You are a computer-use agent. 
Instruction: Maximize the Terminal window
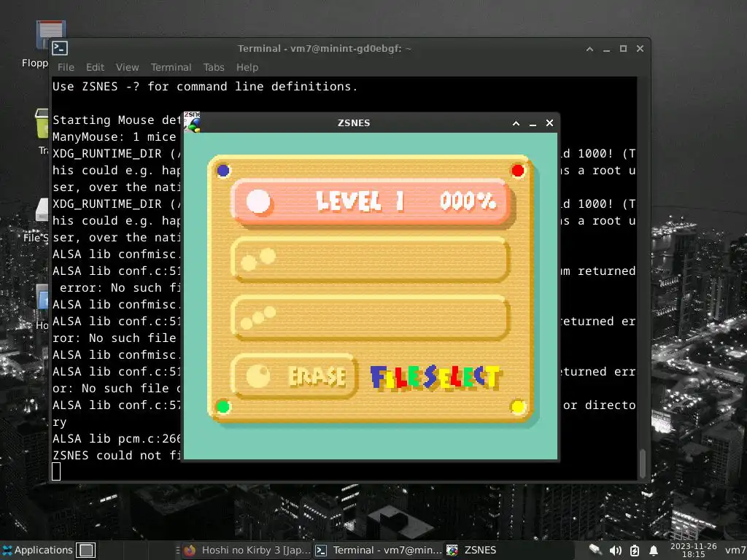pos(623,49)
